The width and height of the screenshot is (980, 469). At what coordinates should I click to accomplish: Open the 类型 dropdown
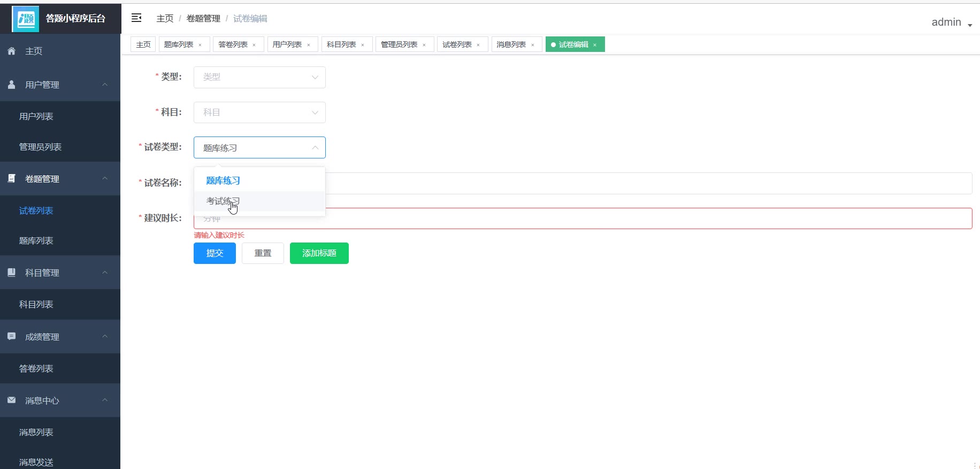click(259, 77)
